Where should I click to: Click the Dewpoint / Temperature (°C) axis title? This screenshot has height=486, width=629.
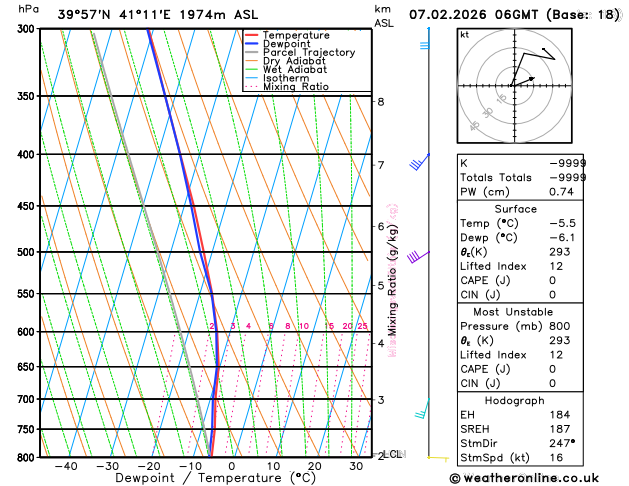tap(216, 478)
